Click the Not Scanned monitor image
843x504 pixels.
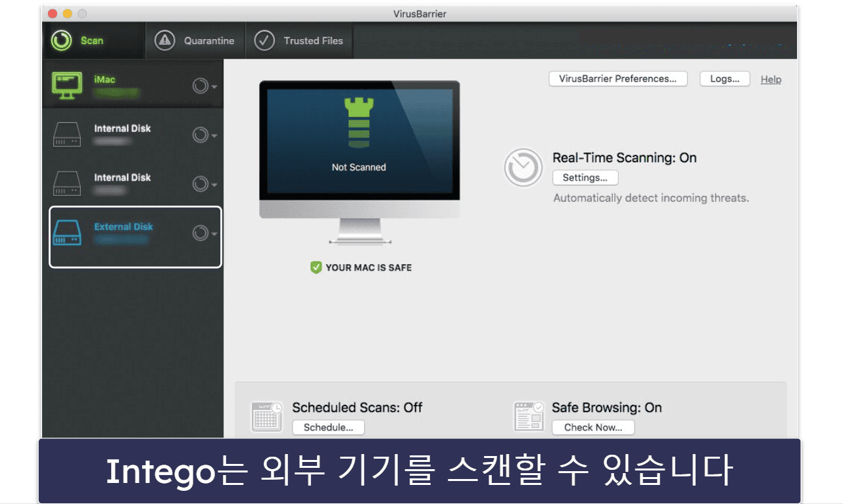(x=359, y=162)
